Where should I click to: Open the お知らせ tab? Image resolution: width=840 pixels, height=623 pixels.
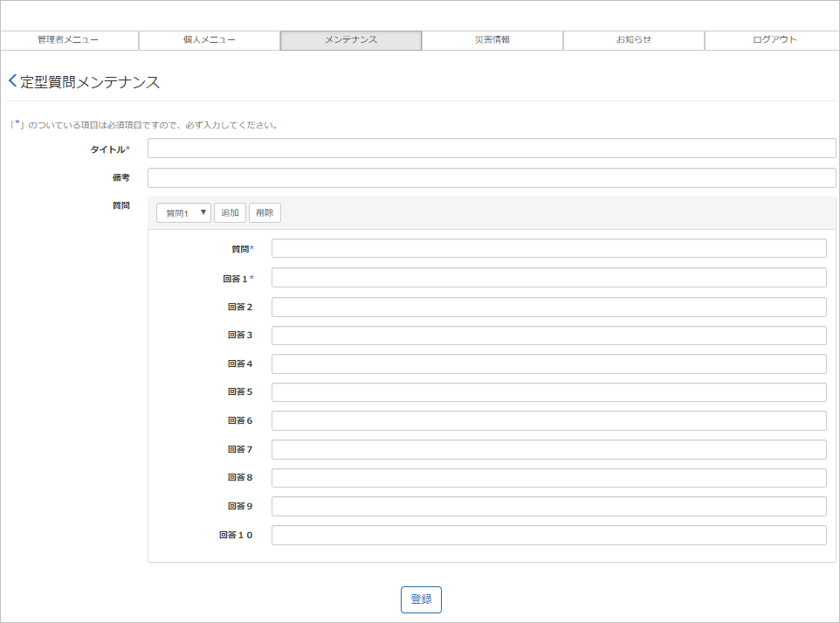634,40
